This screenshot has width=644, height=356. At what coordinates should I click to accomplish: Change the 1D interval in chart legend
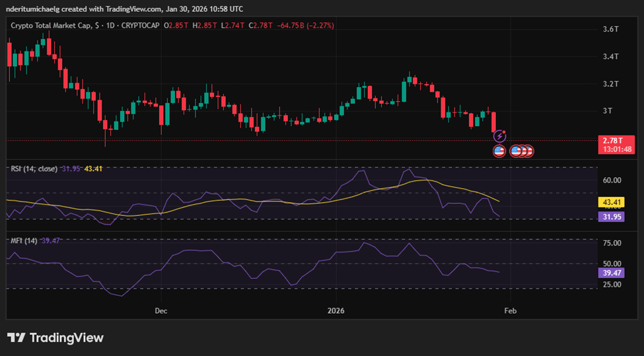110,26
